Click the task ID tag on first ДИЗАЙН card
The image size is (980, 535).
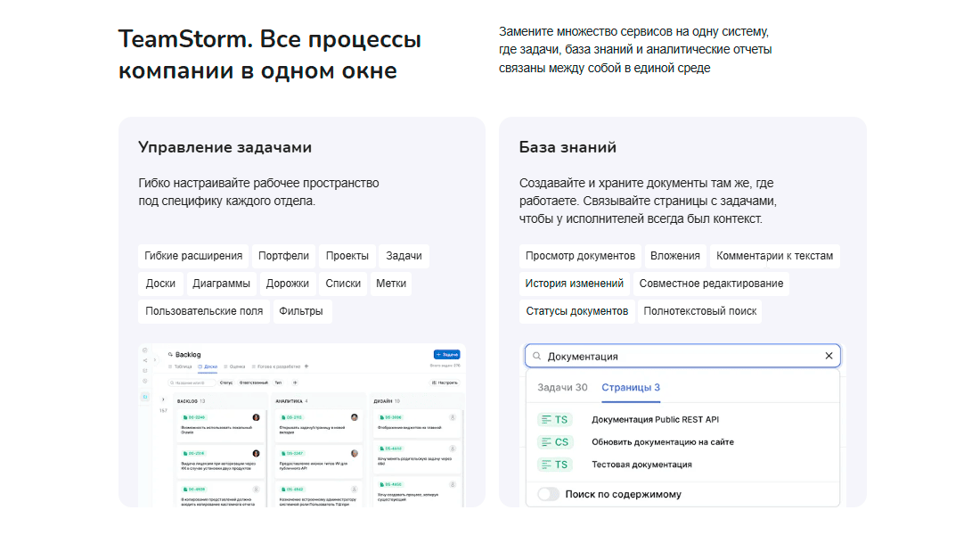390,417
